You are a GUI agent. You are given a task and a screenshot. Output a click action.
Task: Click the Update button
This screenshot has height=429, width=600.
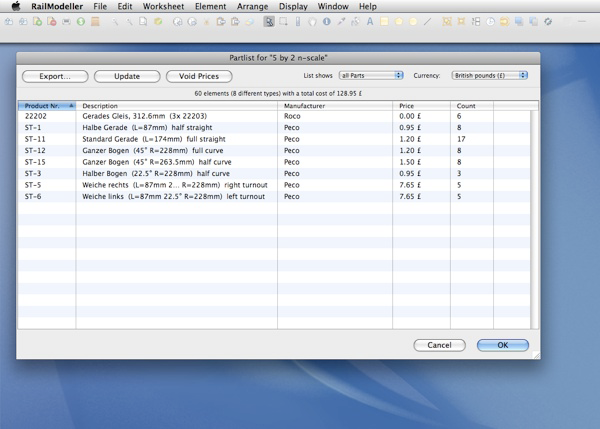tap(127, 76)
